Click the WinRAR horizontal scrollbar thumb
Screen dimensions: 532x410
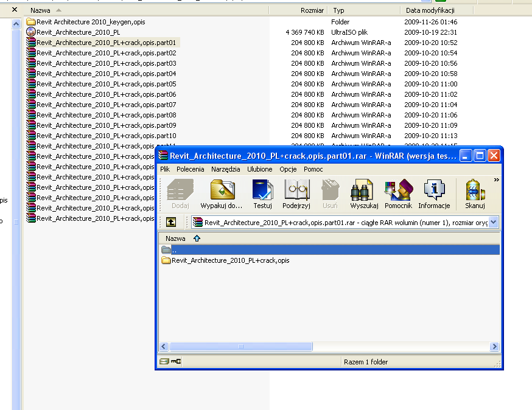click(x=241, y=346)
